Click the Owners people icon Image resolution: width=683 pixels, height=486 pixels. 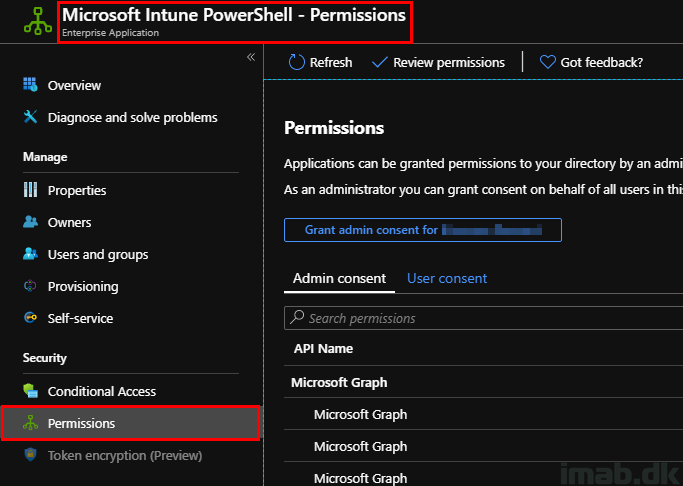30,222
